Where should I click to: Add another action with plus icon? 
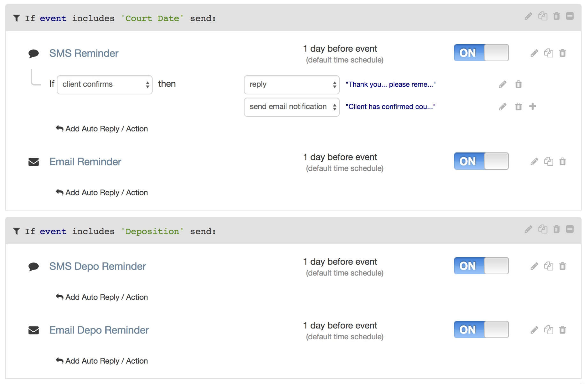(532, 106)
